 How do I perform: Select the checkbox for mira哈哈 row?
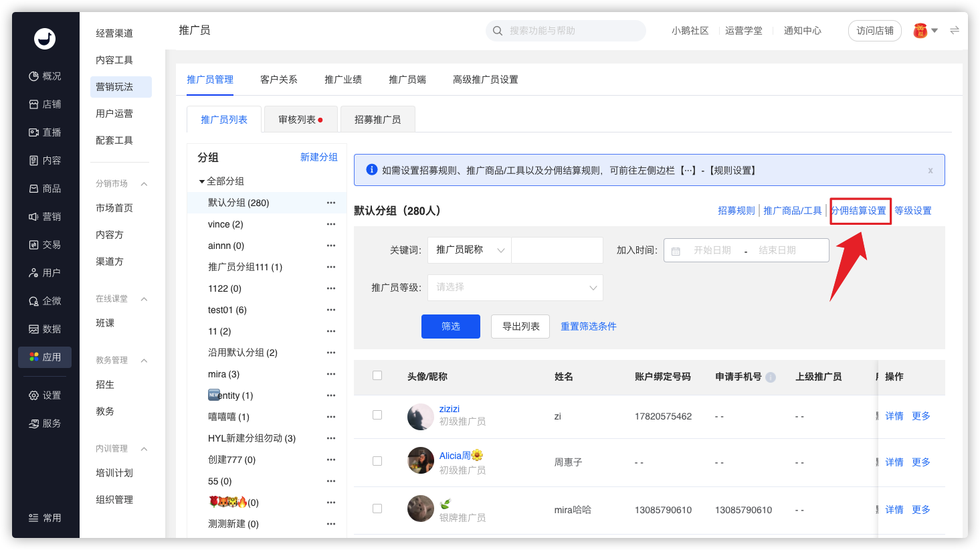pos(377,509)
